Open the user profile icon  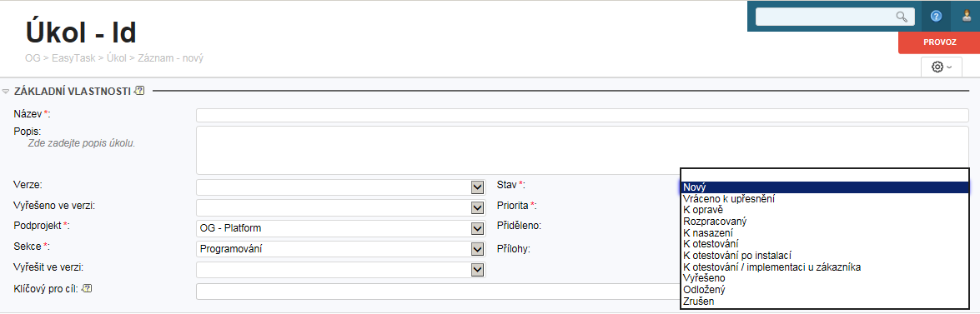point(966,16)
